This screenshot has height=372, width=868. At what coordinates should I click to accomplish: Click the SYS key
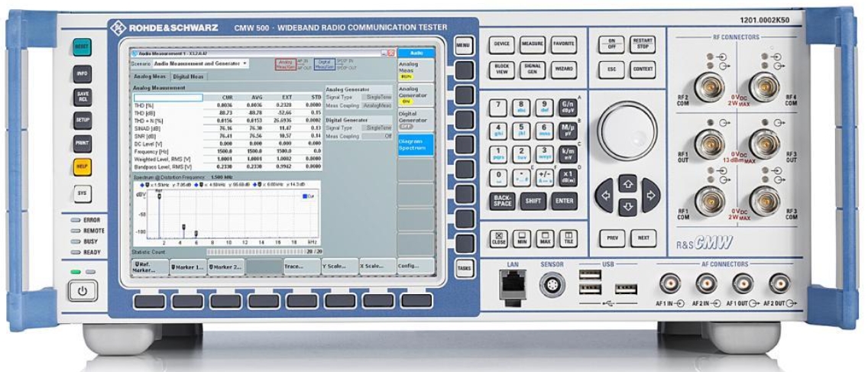coord(83,193)
